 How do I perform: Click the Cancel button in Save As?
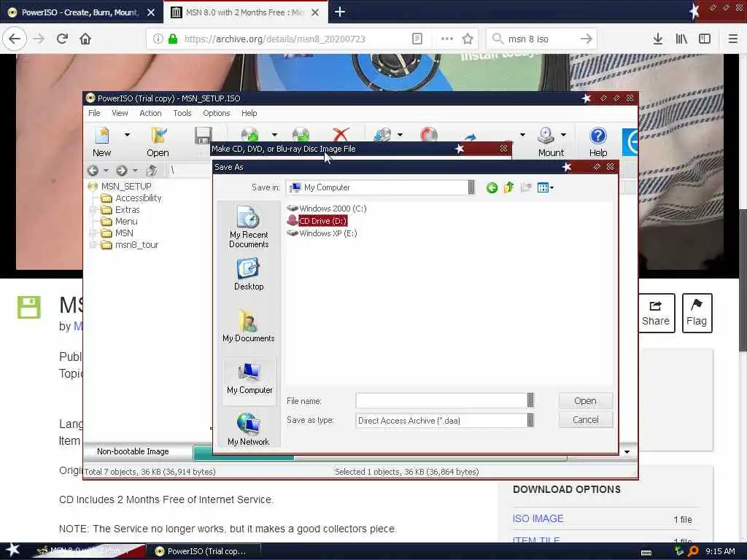click(586, 419)
